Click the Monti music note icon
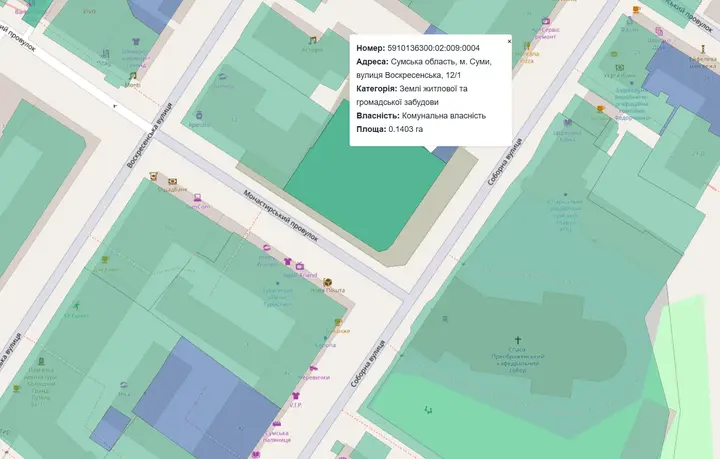 (x=133, y=76)
